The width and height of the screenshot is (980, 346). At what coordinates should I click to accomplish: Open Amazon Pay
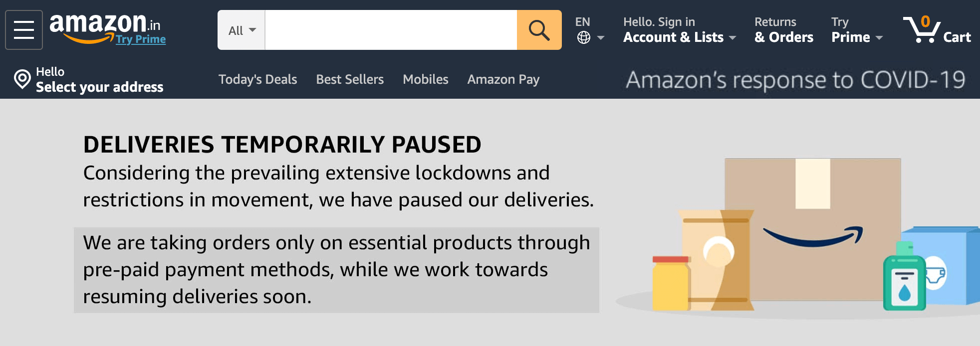tap(503, 79)
